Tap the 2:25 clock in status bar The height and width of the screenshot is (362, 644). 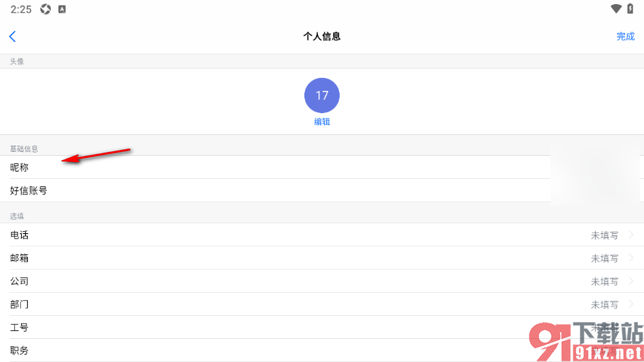point(21,9)
